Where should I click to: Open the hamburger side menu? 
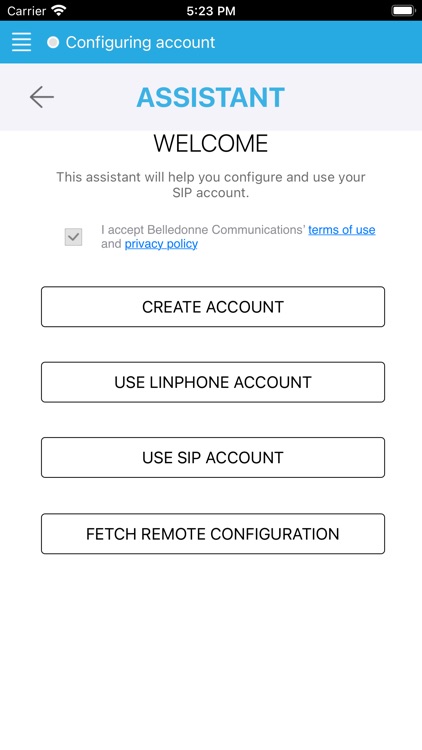click(22, 42)
